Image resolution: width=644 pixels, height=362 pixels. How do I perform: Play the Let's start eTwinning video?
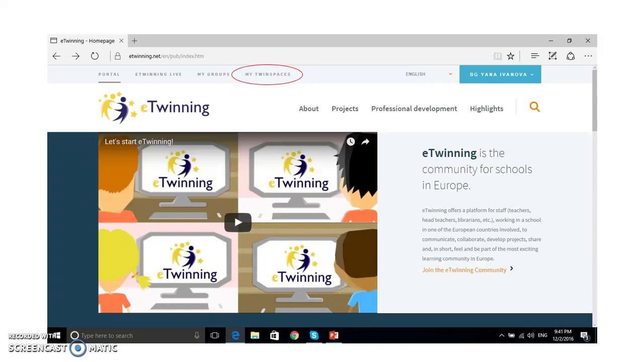point(237,223)
